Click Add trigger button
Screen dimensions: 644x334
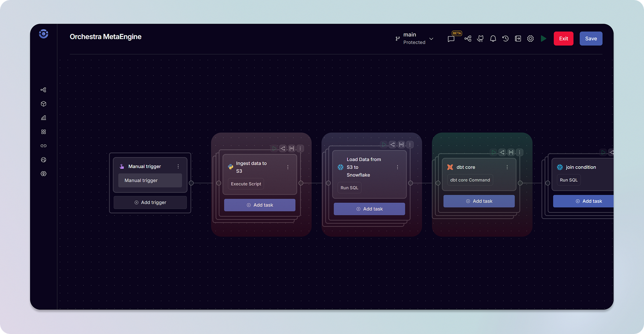[x=150, y=202]
